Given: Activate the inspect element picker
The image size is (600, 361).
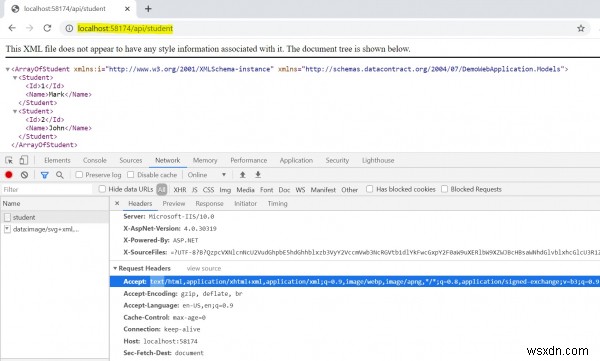Looking at the screenshot, I should (x=9, y=160).
